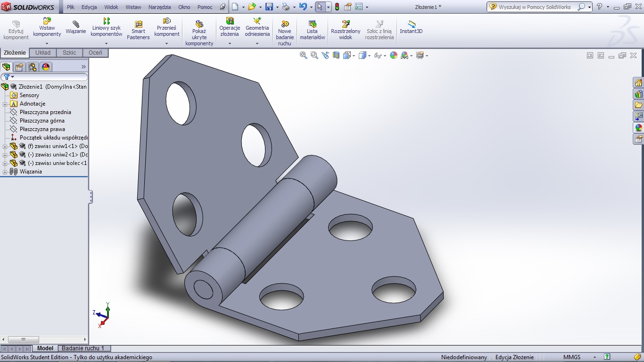Switch to the Układ tab

43,53
